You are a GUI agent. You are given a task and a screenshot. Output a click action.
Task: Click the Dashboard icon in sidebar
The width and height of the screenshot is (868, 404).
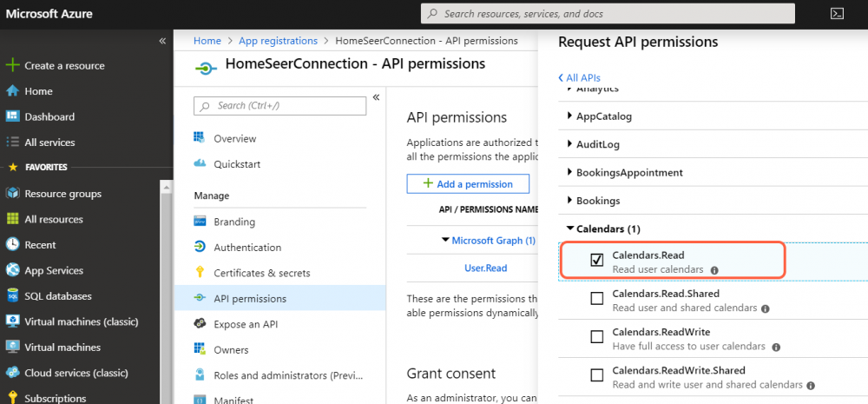[x=12, y=116]
